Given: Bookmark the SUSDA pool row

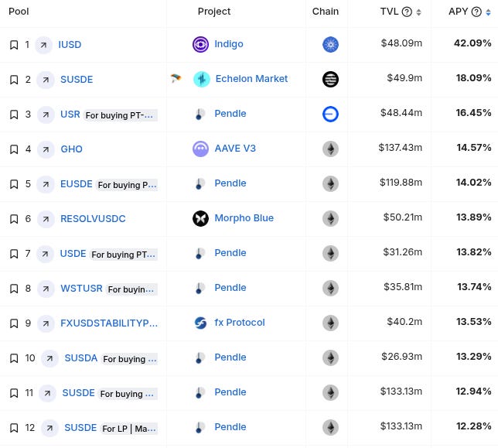Looking at the screenshot, I should point(14,358).
